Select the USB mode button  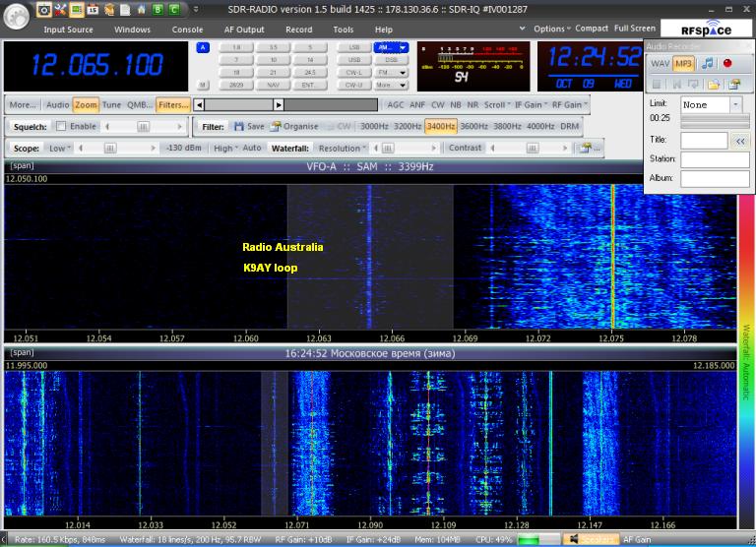point(354,60)
